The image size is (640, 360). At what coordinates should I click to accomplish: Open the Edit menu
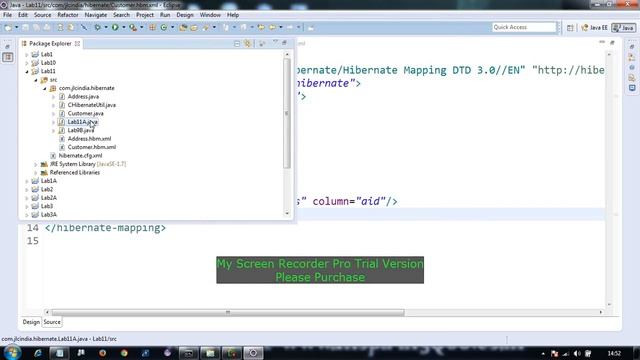pos(23,15)
